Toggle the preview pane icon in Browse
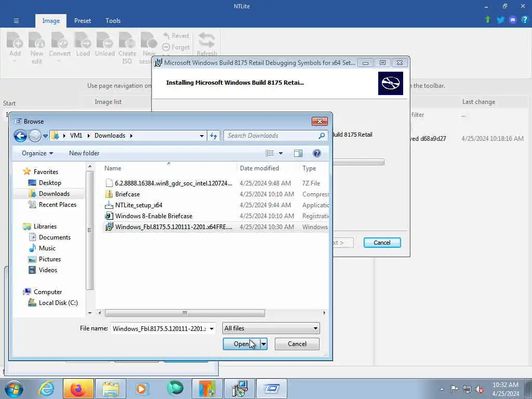The width and height of the screenshot is (532, 399). (x=298, y=153)
